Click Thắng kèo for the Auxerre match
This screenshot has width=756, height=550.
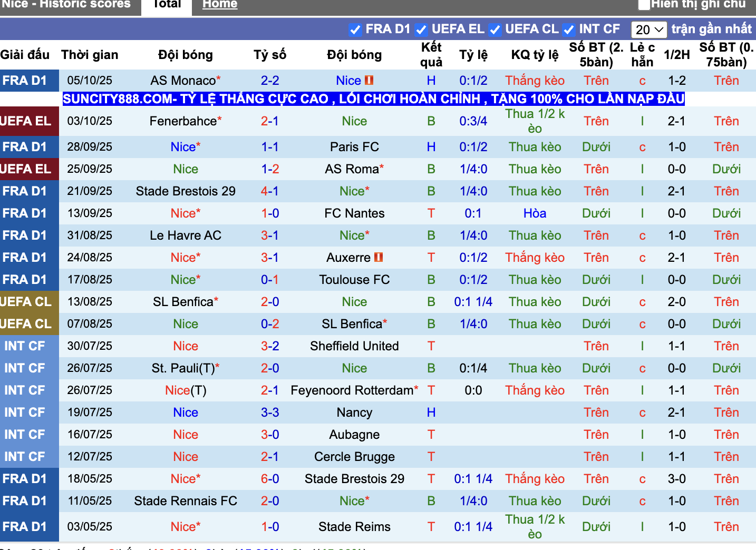[x=535, y=258]
